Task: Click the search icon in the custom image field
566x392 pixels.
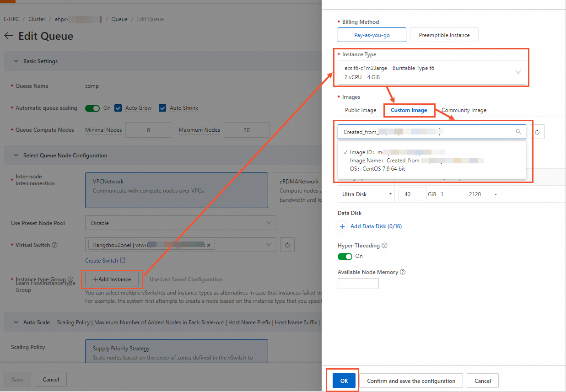Action: click(x=518, y=132)
